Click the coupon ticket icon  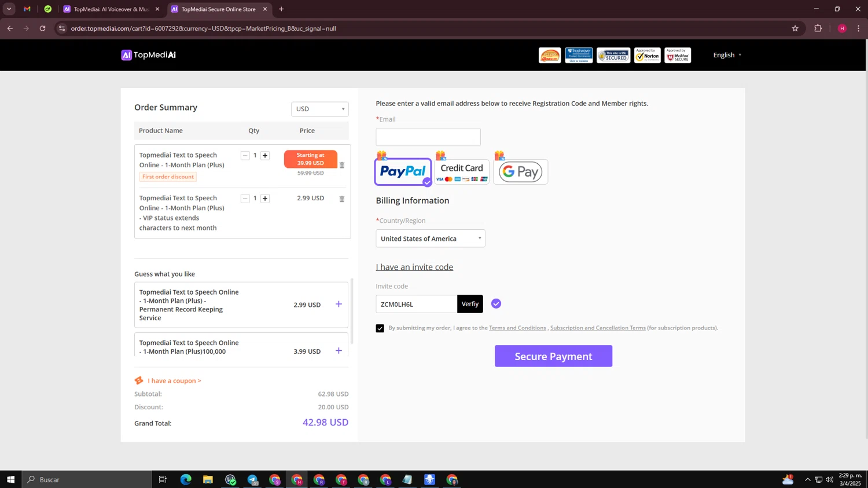tap(139, 381)
